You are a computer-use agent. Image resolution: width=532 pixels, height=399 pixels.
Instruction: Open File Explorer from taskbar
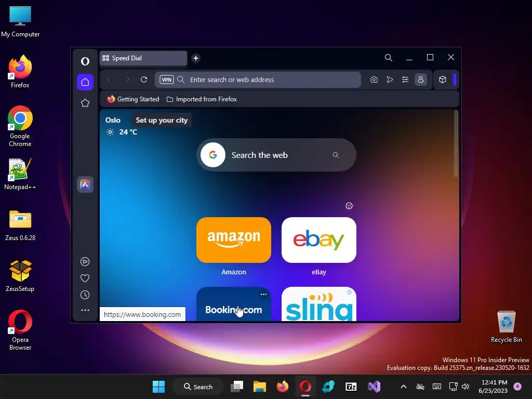260,387
